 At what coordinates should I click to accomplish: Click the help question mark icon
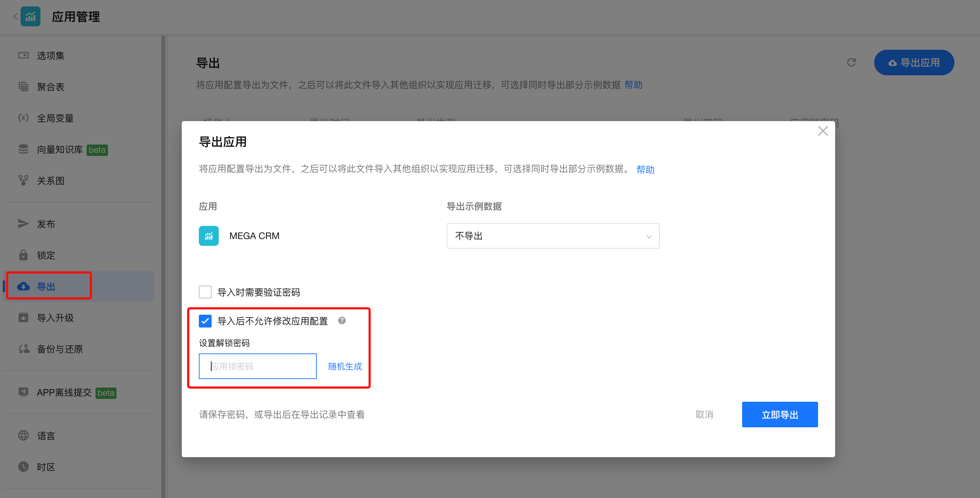342,321
